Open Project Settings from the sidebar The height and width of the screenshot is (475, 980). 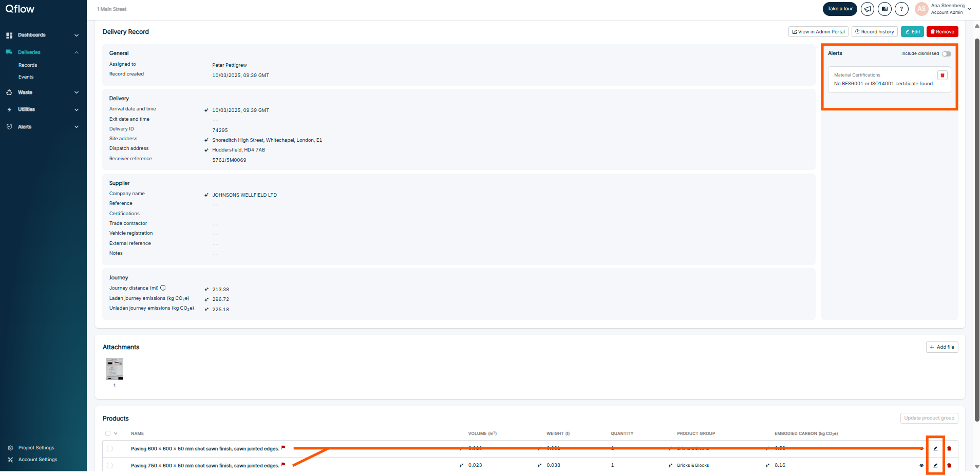tap(36, 447)
